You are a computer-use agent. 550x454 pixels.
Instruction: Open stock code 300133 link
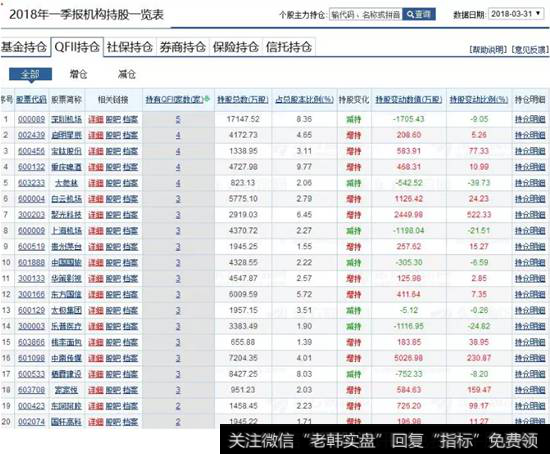coord(32,279)
